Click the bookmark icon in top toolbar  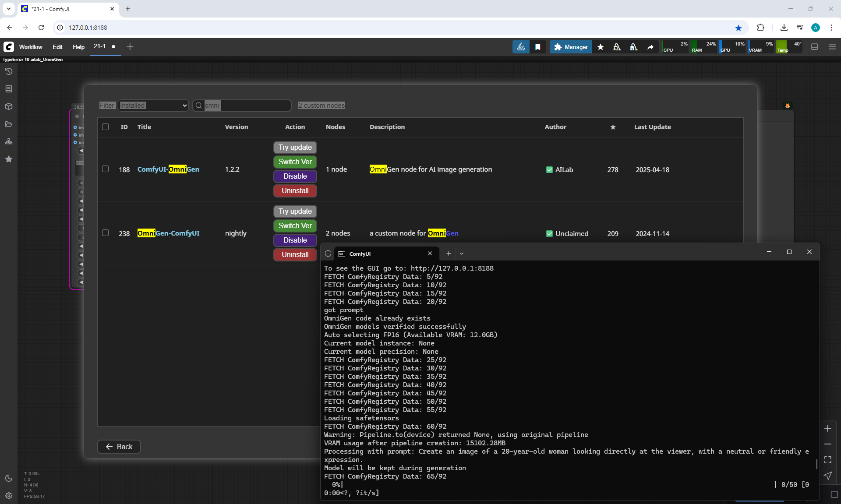click(x=538, y=47)
